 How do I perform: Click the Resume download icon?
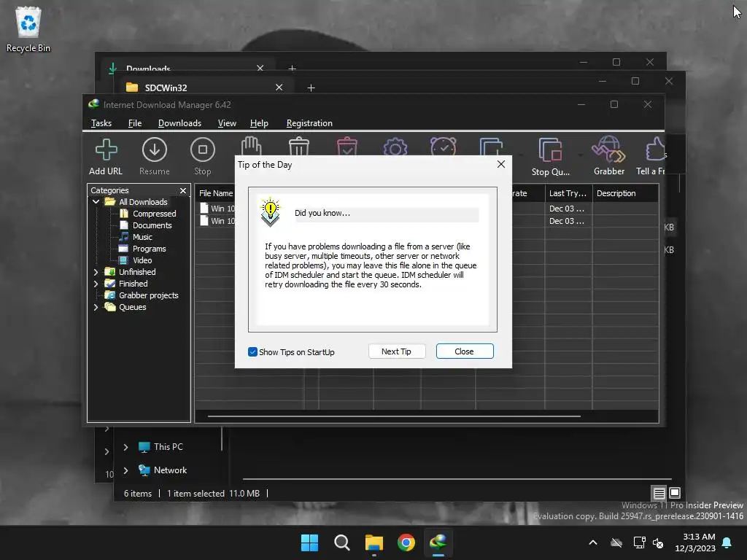pyautogui.click(x=155, y=150)
